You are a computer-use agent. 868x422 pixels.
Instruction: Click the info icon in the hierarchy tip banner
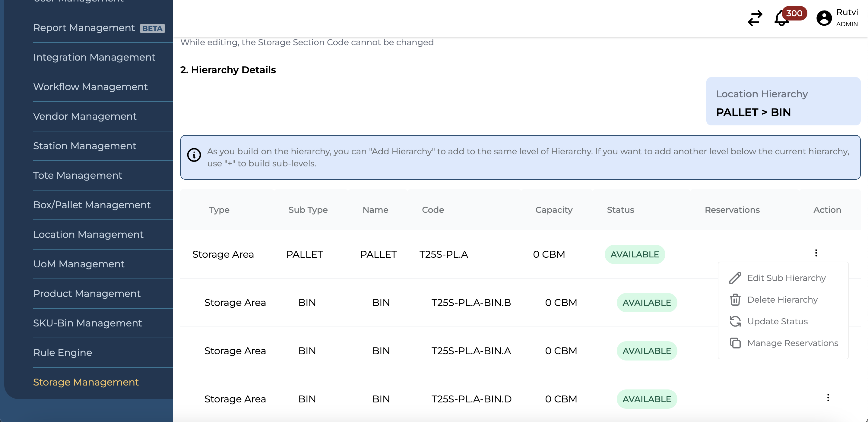click(x=194, y=155)
